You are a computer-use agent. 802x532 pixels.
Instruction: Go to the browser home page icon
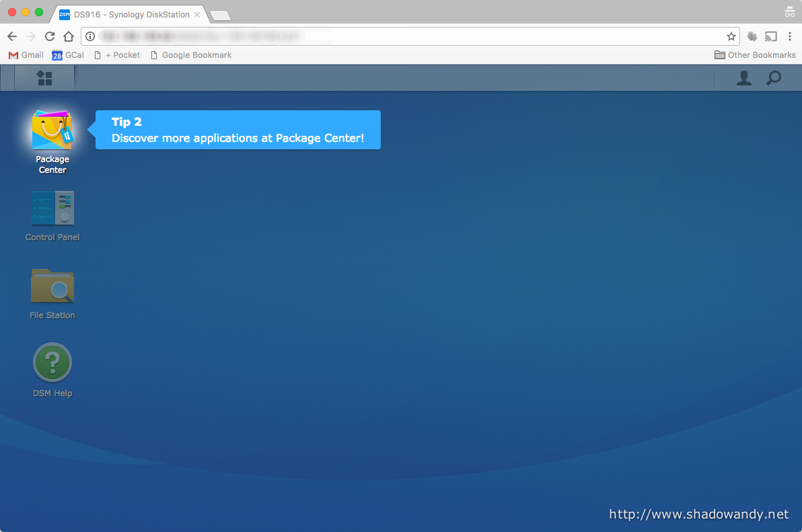point(69,36)
